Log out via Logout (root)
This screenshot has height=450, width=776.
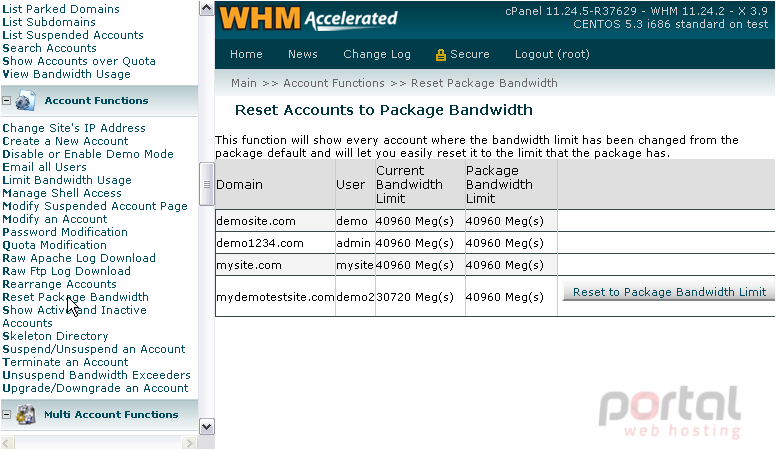tap(552, 54)
